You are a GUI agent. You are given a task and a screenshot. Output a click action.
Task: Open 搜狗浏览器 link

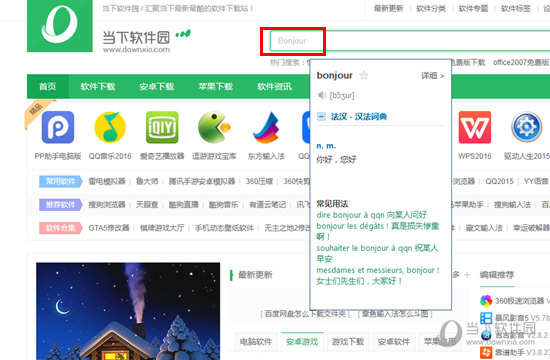pyautogui.click(x=107, y=205)
